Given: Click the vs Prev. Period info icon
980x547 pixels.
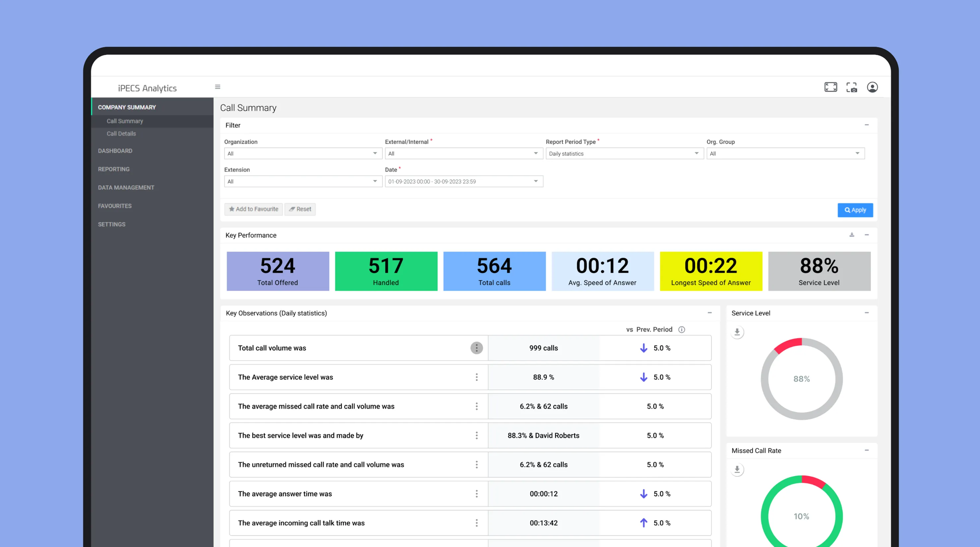Looking at the screenshot, I should (681, 330).
